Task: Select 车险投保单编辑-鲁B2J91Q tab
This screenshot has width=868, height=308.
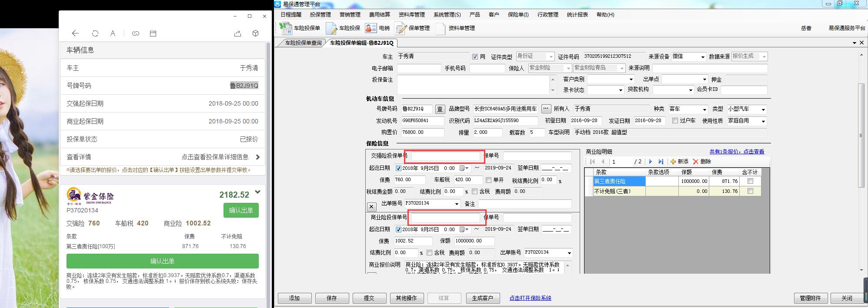Action: tap(361, 43)
